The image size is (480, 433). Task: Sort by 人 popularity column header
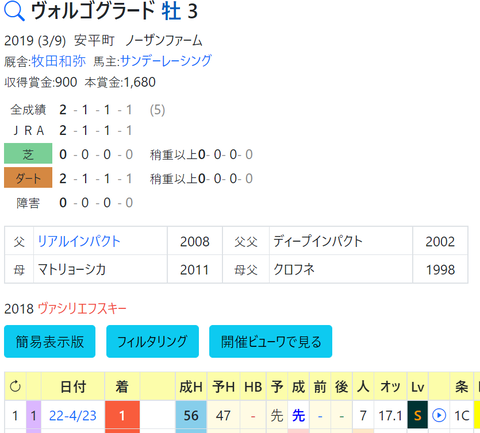click(363, 387)
